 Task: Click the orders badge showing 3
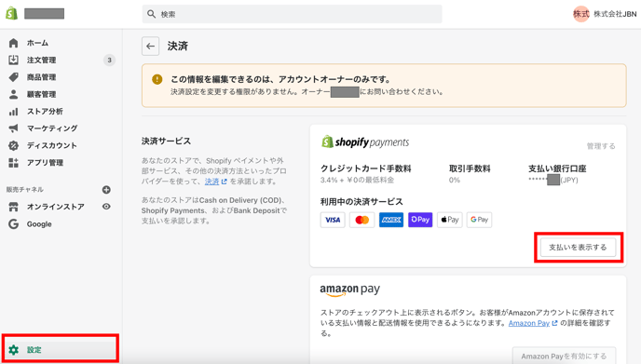[x=109, y=61]
